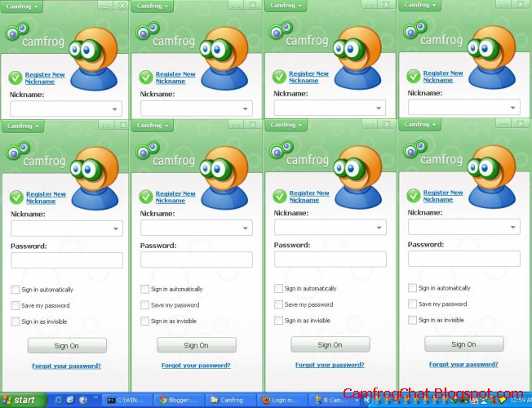Tick 'Save my password' in bottom-right window
The height and width of the screenshot is (408, 532).
pyautogui.click(x=412, y=304)
